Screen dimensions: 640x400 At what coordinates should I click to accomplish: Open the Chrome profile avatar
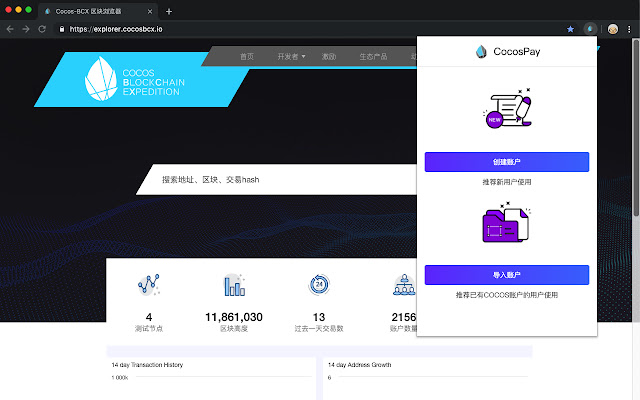pos(613,29)
